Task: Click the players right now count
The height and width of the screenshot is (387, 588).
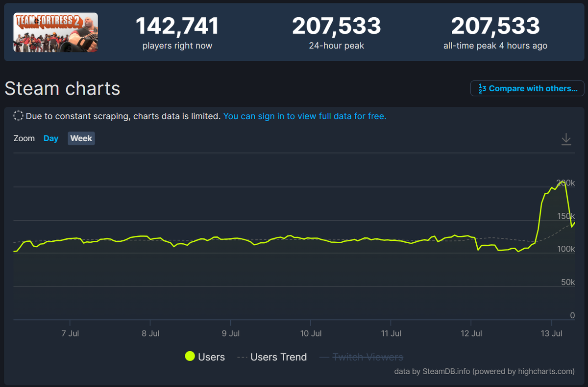Action: pos(177,25)
